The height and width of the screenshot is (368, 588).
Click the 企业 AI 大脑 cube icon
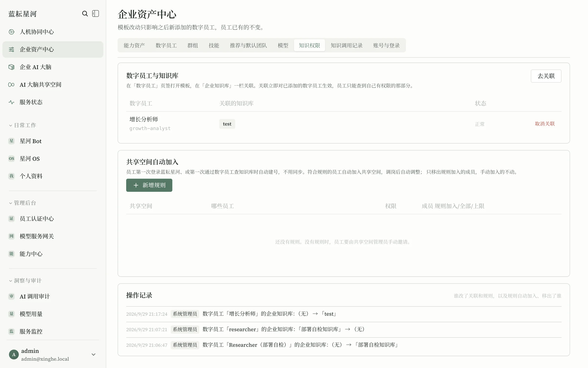(12, 67)
